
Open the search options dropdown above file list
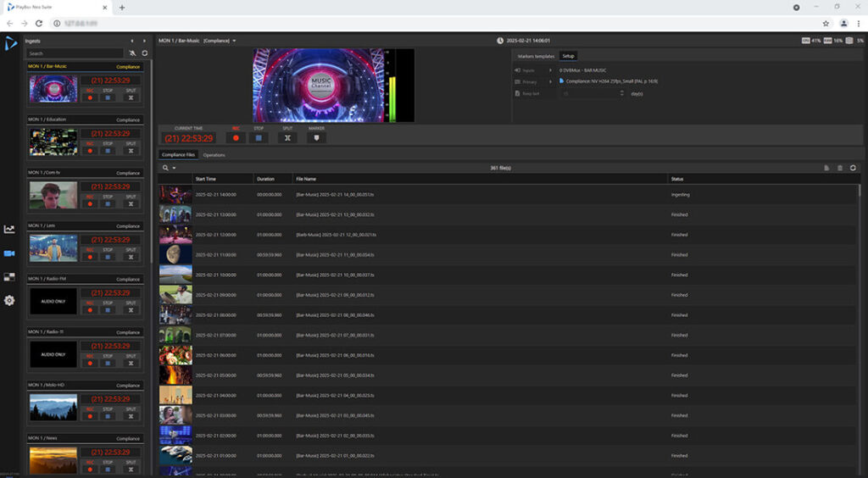(x=170, y=168)
